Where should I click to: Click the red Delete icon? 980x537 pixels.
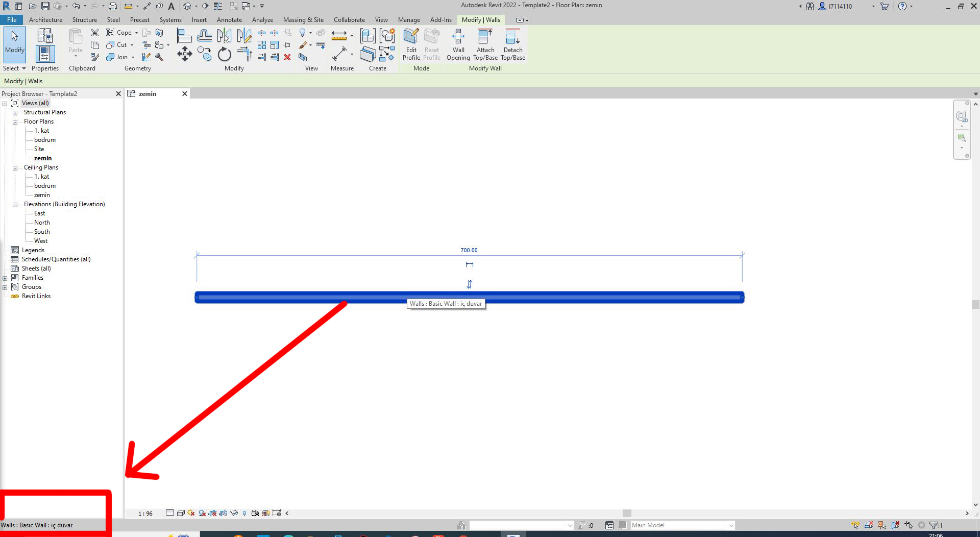[x=287, y=57]
